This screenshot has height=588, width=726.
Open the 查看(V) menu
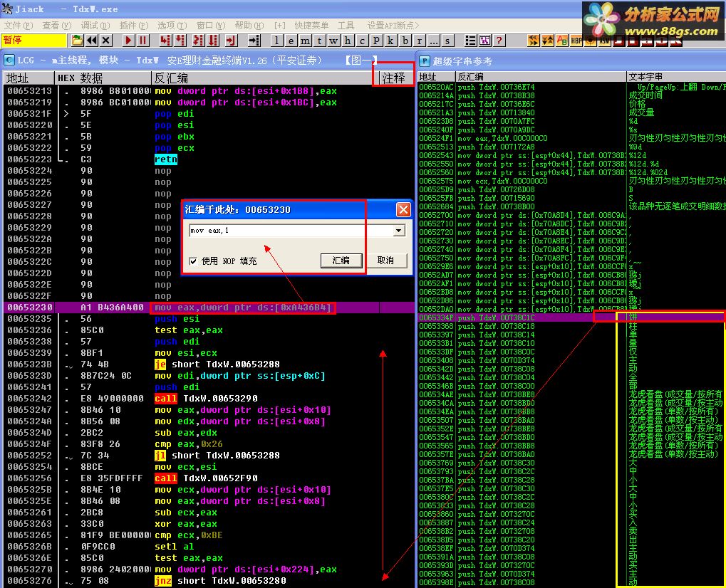click(56, 26)
